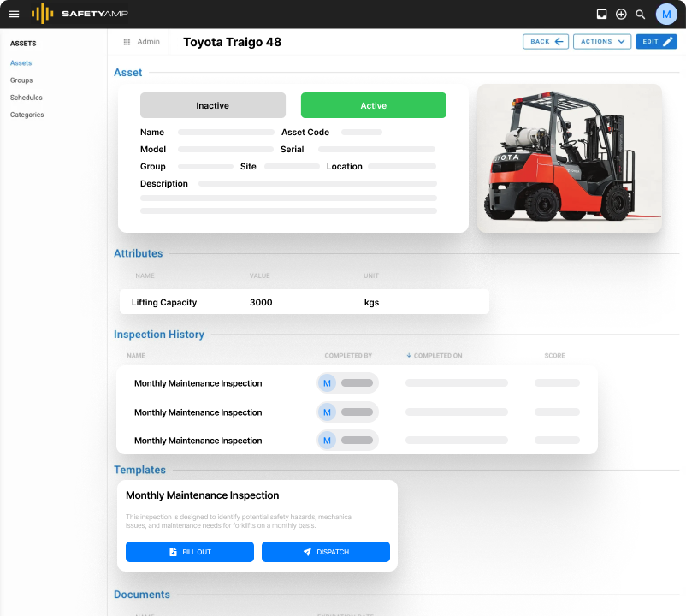Viewport: 686px width, 616px height.
Task: Click the Score column header
Action: click(x=554, y=356)
